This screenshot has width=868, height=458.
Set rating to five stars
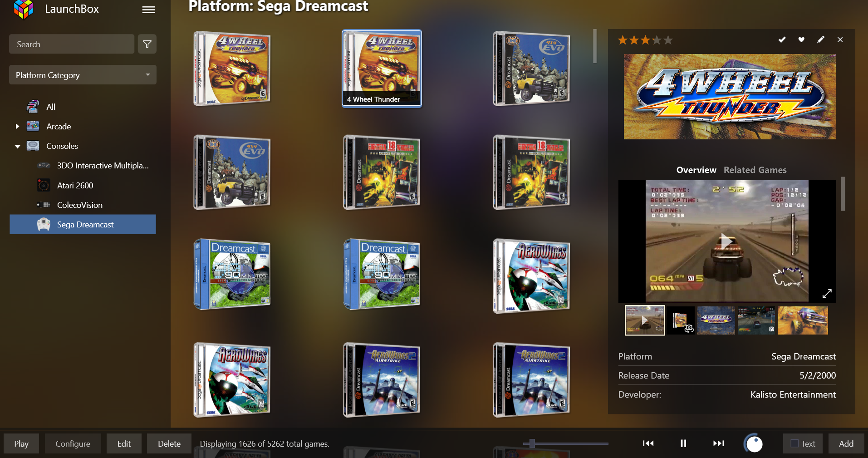click(x=668, y=40)
